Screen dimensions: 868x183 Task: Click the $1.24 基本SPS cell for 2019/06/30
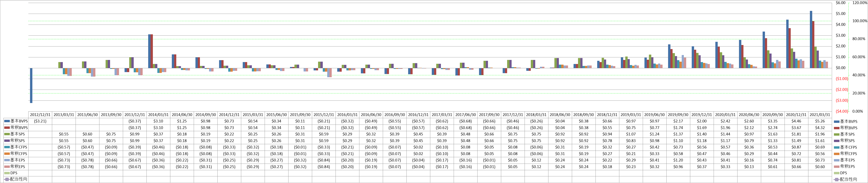(655, 134)
